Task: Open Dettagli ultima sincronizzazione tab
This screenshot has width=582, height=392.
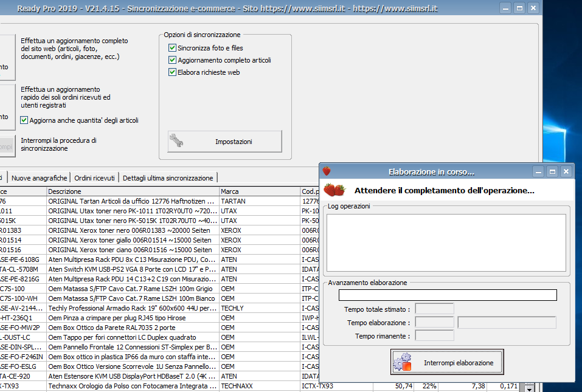Action: tap(168, 178)
